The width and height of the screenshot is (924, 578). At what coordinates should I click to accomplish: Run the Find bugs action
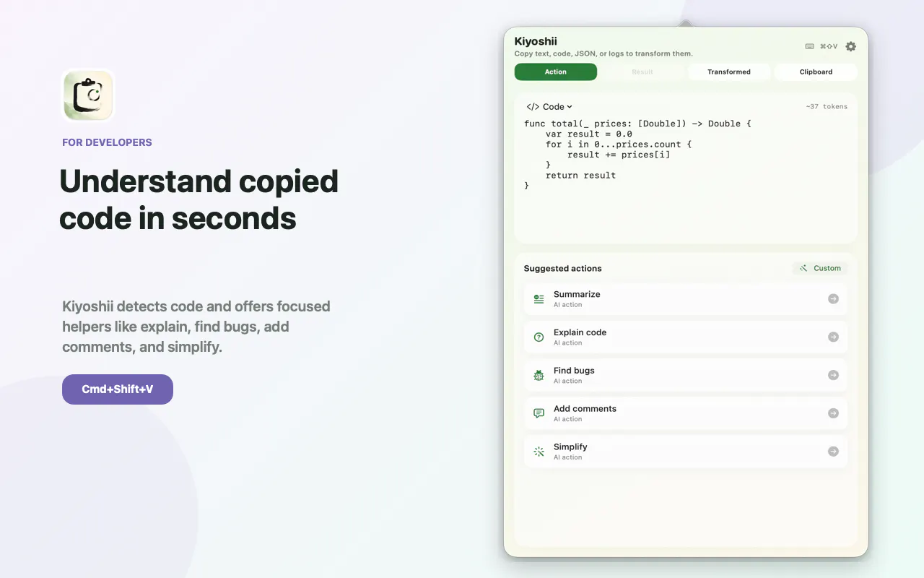coord(686,375)
